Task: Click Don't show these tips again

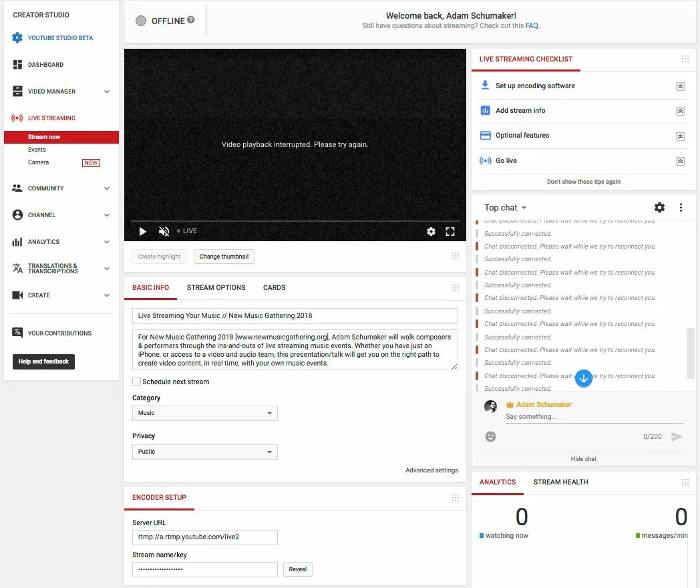Action: [x=584, y=182]
